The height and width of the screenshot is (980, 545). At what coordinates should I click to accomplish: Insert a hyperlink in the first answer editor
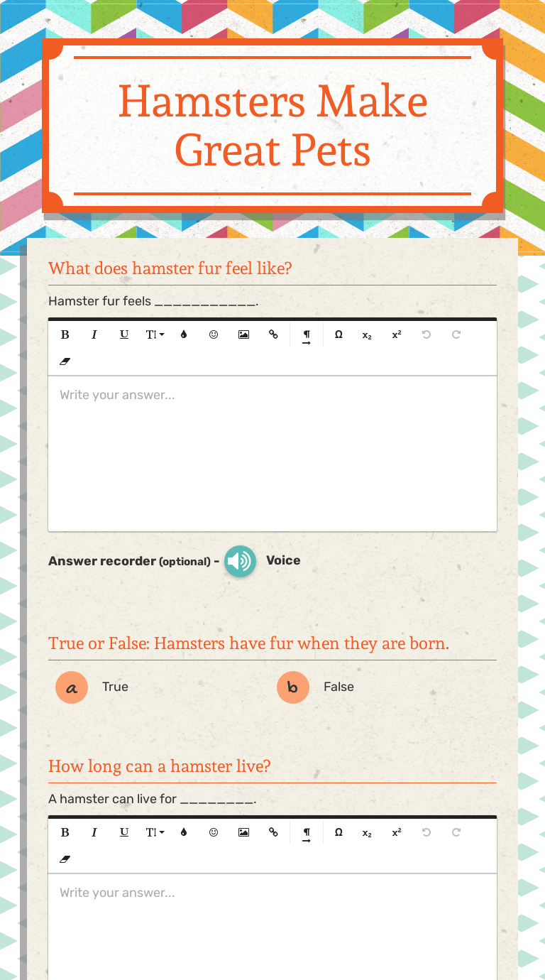coord(273,334)
